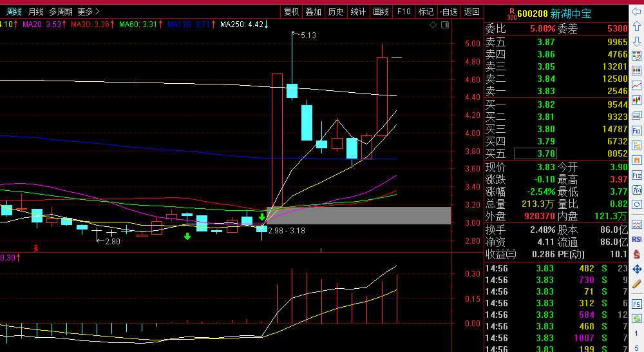Open the list-with-checkmark sidebar icon
The width and height of the screenshot is (644, 352).
coord(636,55)
